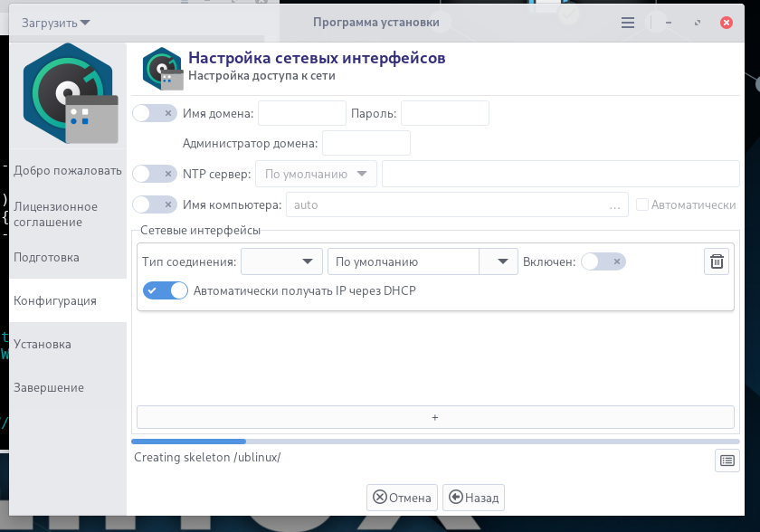Click the small installer icon beside the heading
The height and width of the screenshot is (532, 760).
coord(163,69)
